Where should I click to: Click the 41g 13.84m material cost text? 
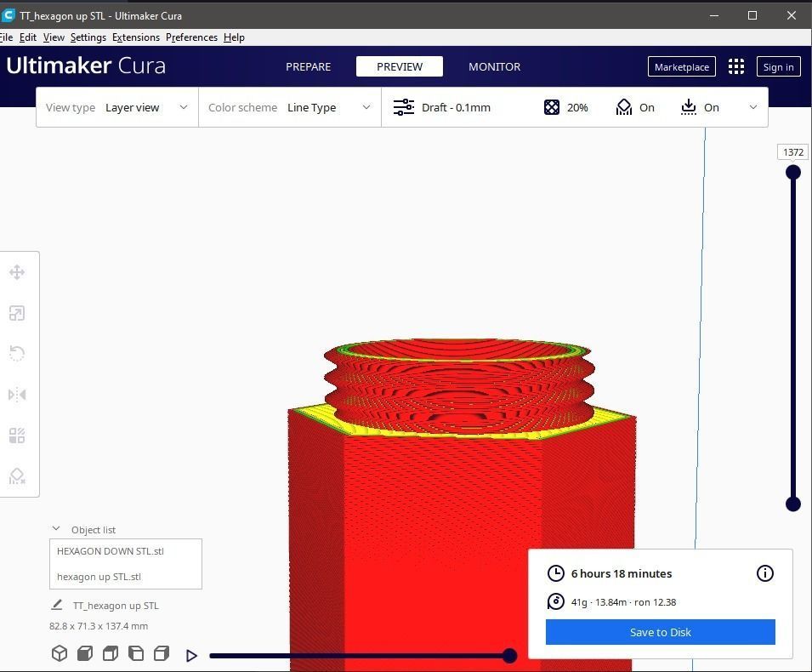[x=623, y=602]
